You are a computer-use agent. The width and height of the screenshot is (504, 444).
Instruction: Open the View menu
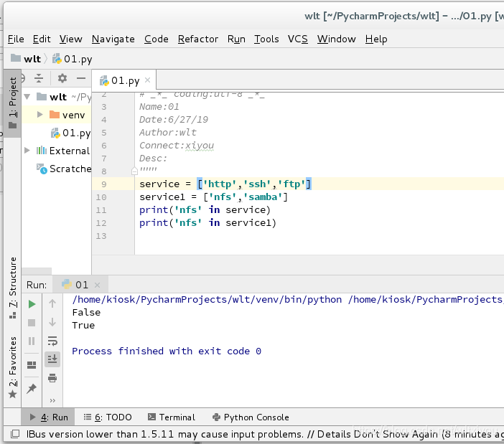point(70,39)
